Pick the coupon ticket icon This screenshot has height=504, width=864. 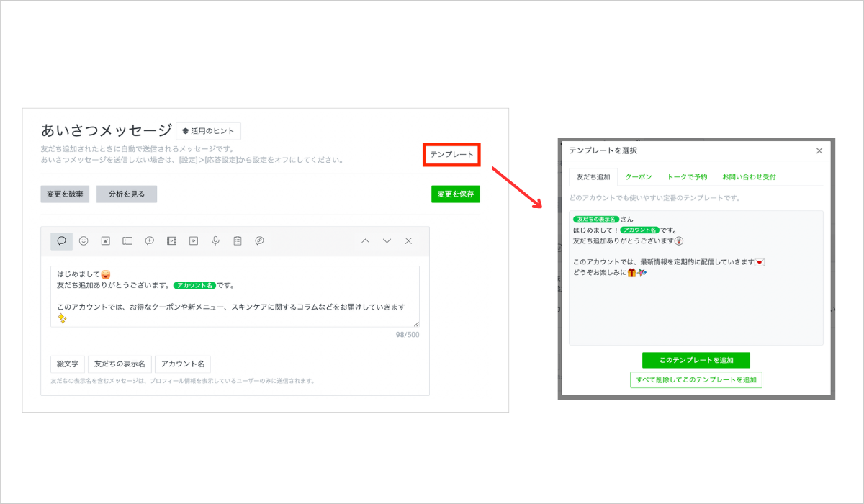pos(127,241)
